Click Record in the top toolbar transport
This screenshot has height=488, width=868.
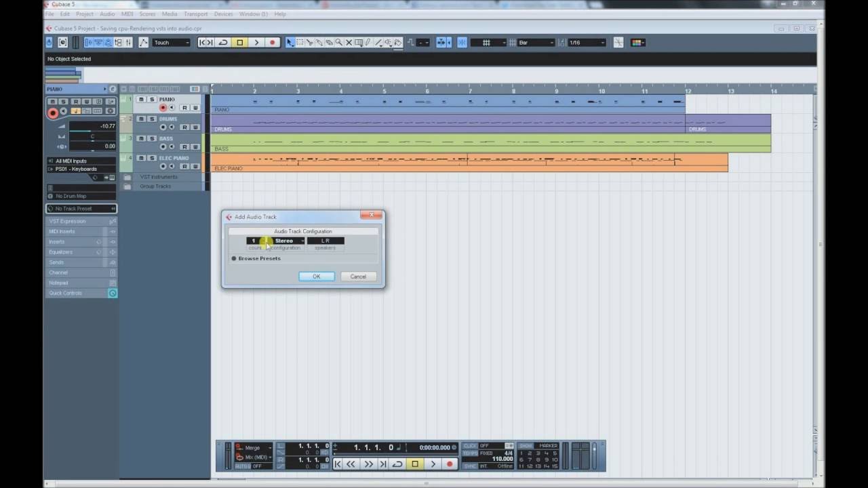[273, 42]
